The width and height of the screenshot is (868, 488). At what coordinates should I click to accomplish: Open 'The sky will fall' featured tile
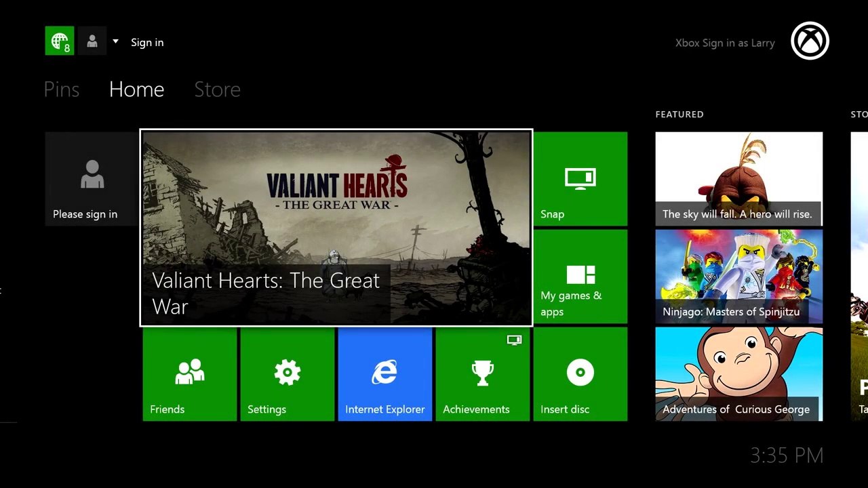pyautogui.click(x=739, y=179)
